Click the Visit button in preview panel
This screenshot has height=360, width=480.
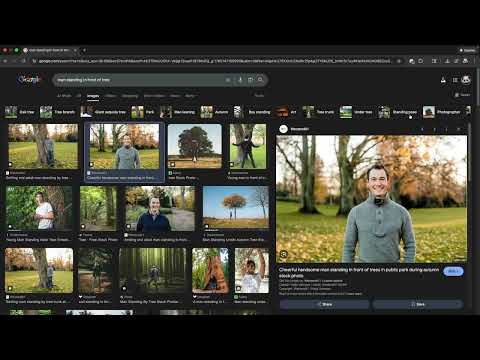pos(453,271)
